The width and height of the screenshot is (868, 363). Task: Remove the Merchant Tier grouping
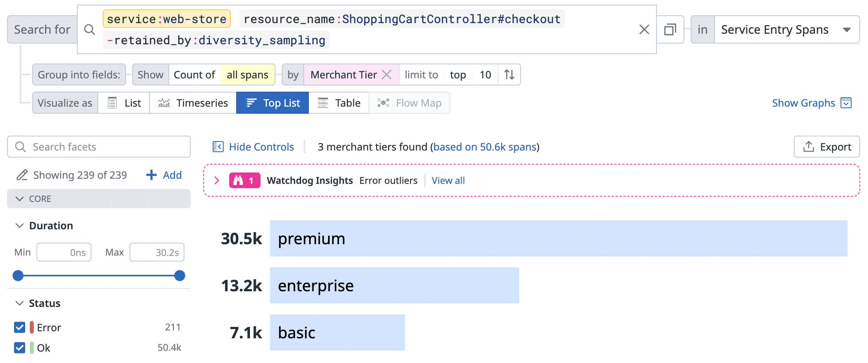point(387,74)
